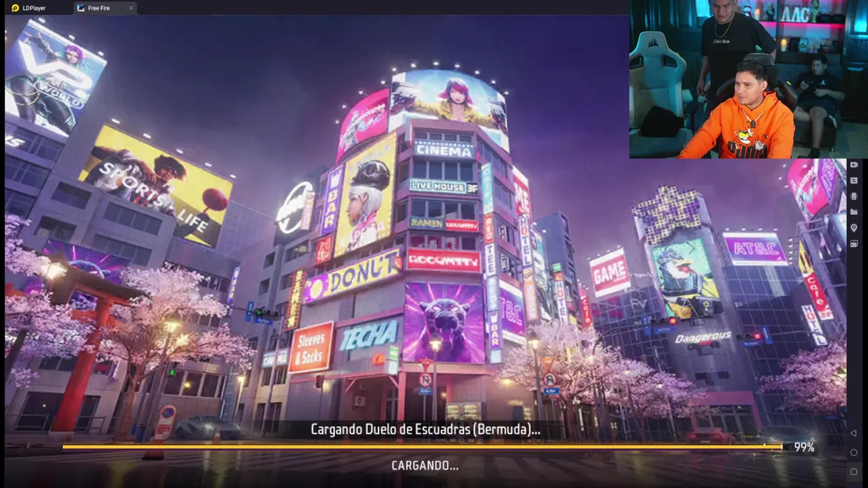
Task: Tap the Android recent apps square button
Action: [x=854, y=472]
